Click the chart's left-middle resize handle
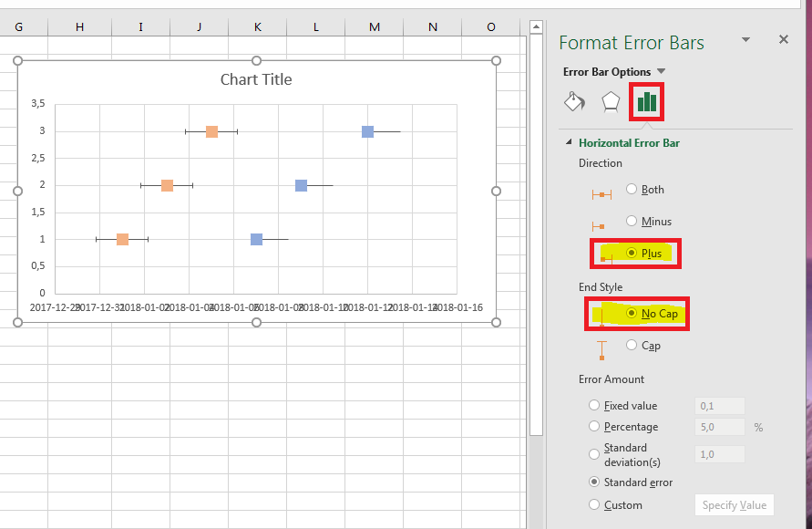This screenshot has width=812, height=529. [17, 192]
